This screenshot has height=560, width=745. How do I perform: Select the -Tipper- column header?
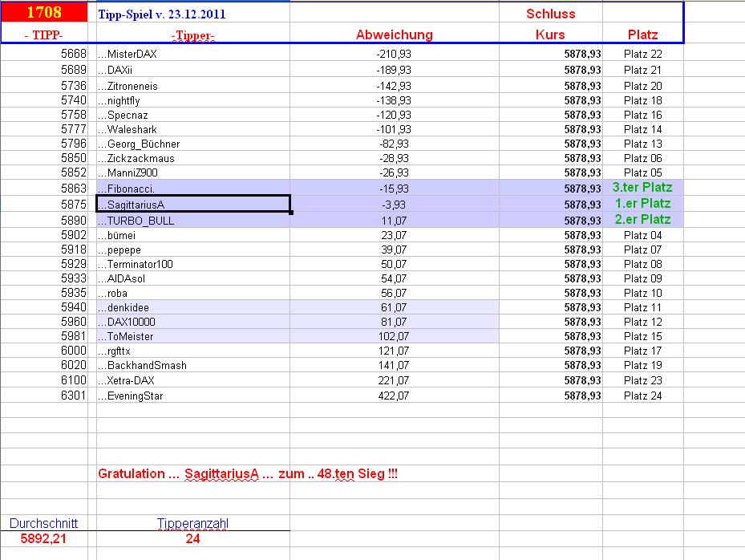(192, 35)
